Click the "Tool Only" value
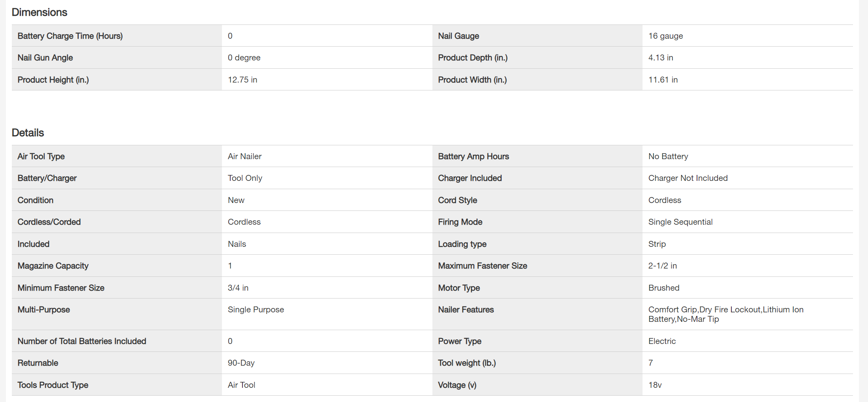This screenshot has width=868, height=402. coord(245,178)
